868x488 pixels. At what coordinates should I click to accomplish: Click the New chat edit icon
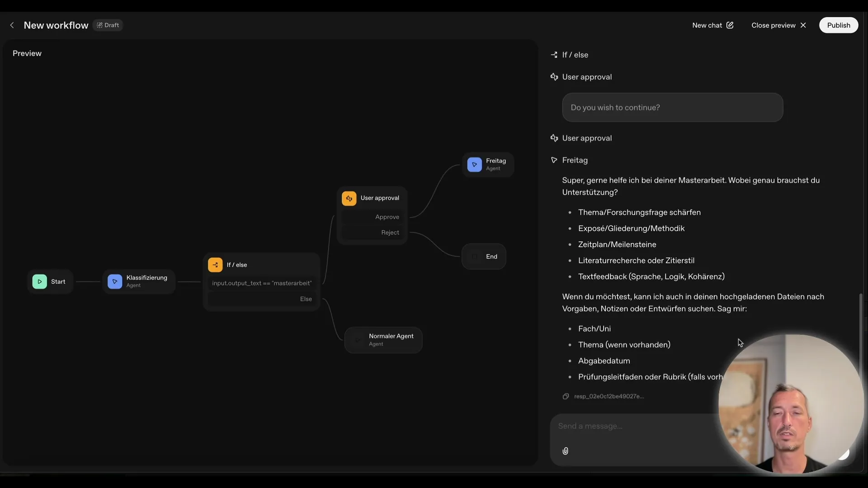[731, 25]
